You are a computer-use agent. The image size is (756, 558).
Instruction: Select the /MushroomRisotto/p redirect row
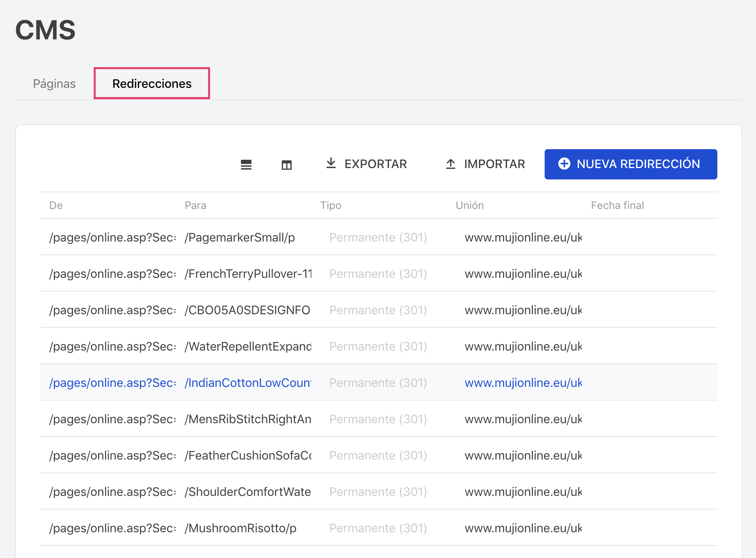click(x=241, y=528)
